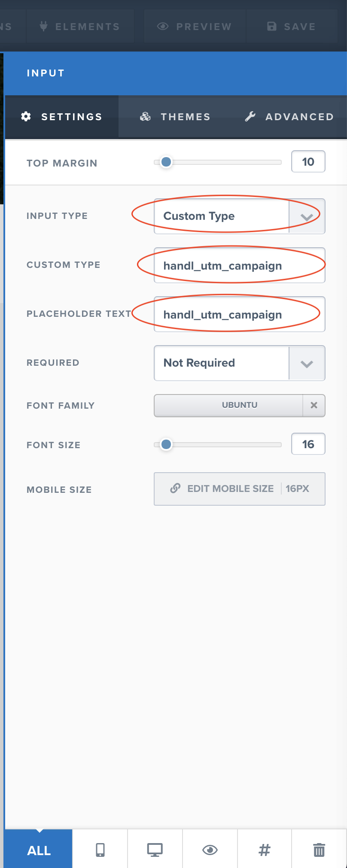Select the desktop monitor view icon
This screenshot has height=868, width=347.
(x=155, y=850)
